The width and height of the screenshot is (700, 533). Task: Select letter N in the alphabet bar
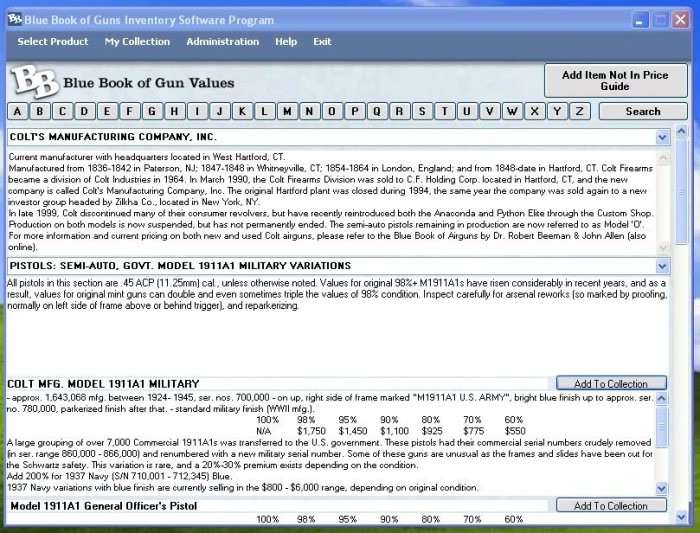[x=309, y=111]
